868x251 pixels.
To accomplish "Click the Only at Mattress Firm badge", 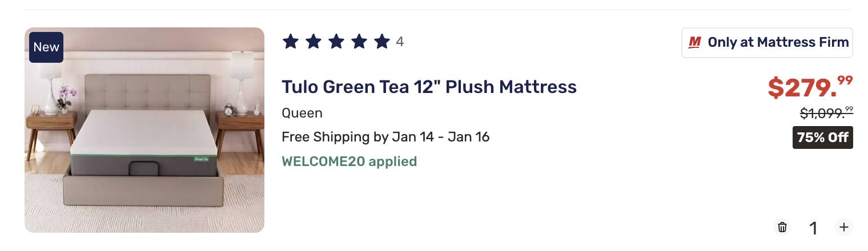I will click(x=767, y=43).
